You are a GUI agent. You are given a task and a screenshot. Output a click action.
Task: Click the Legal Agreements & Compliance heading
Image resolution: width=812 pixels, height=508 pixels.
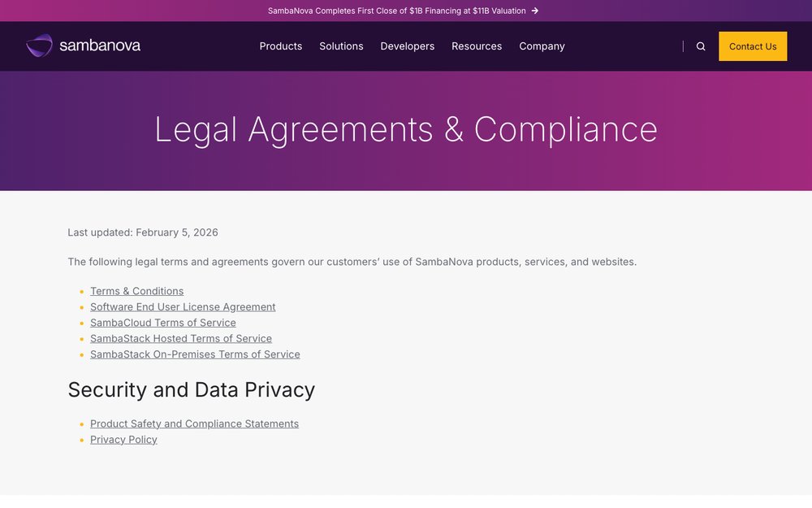406,129
